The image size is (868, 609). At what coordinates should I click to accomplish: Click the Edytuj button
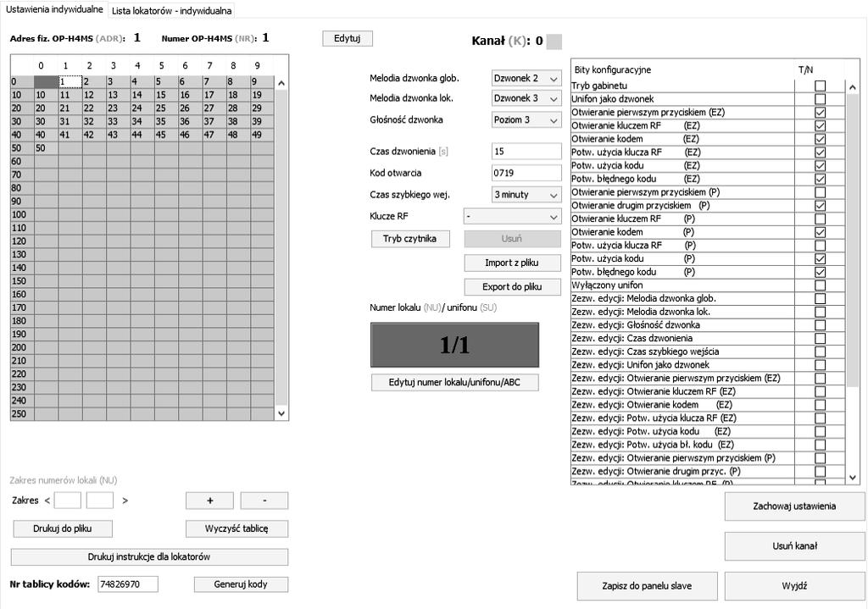coord(347,38)
